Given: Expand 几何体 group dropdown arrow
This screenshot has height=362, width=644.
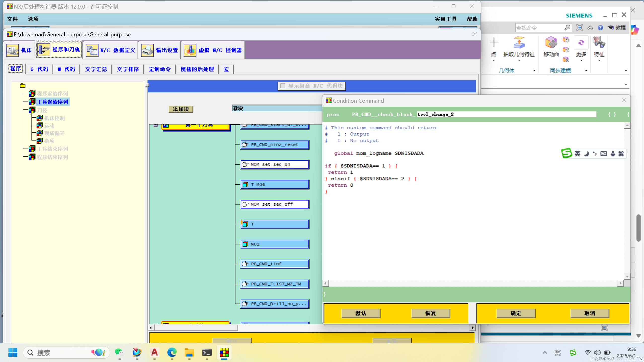Looking at the screenshot, I should pyautogui.click(x=534, y=71).
